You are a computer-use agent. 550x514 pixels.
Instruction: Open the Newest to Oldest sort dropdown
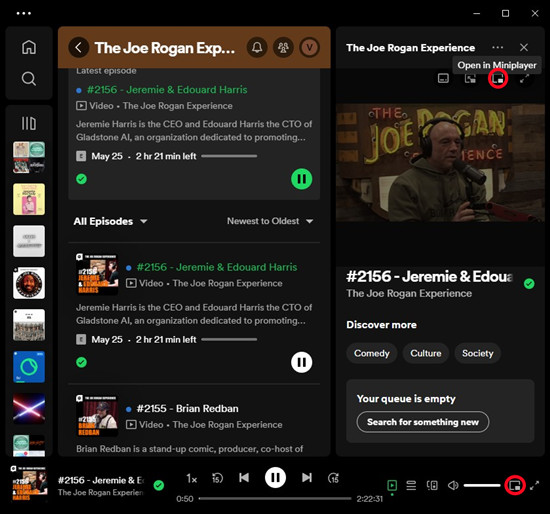pos(270,221)
